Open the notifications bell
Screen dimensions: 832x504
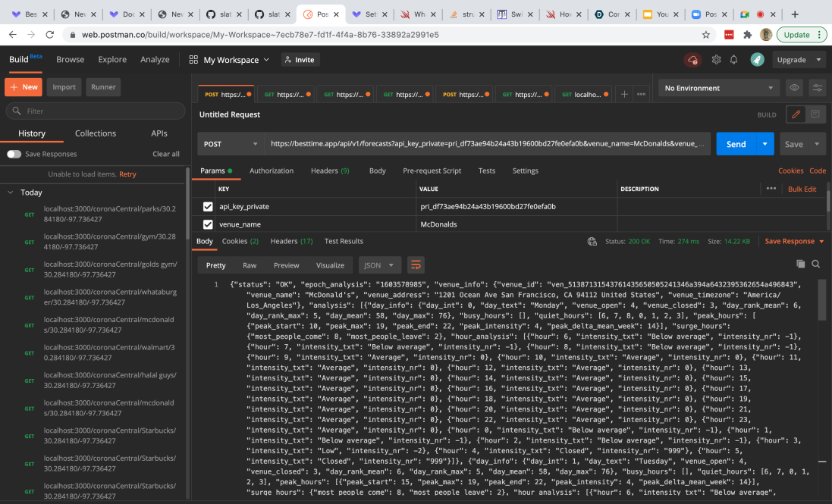[733, 60]
